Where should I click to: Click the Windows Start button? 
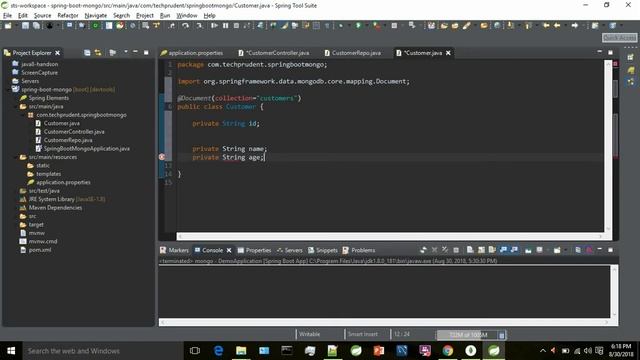click(x=11, y=351)
